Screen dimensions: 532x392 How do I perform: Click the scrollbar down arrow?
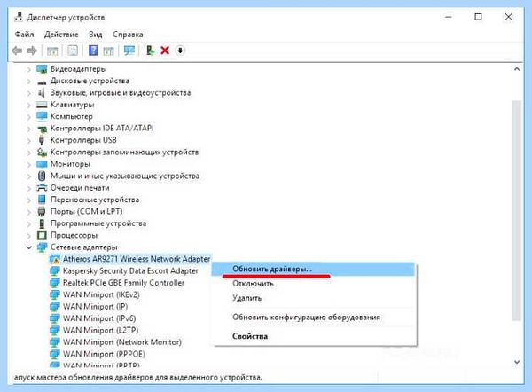516,362
